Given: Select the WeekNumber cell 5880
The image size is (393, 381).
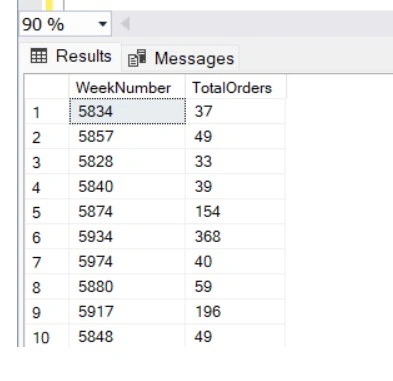Looking at the screenshot, I should 127,286.
